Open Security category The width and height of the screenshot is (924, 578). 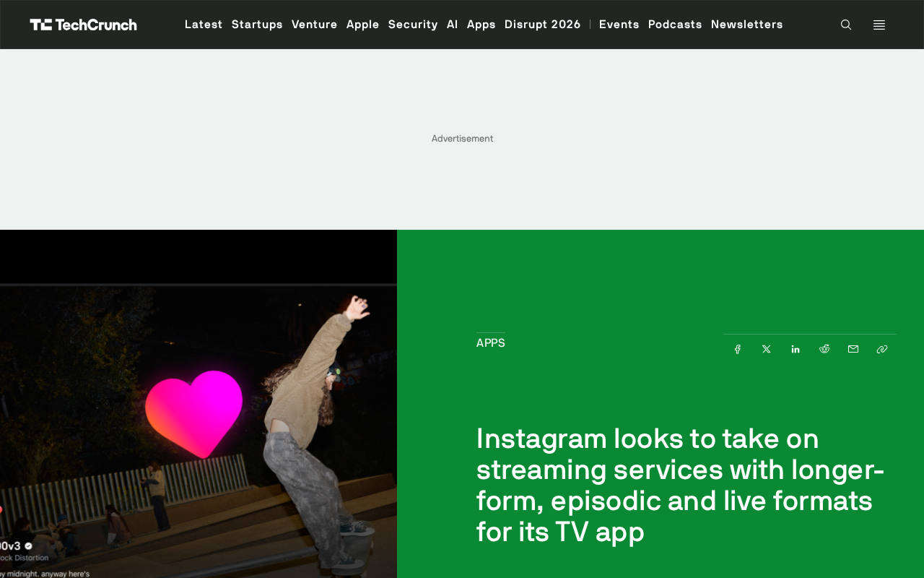click(x=413, y=25)
